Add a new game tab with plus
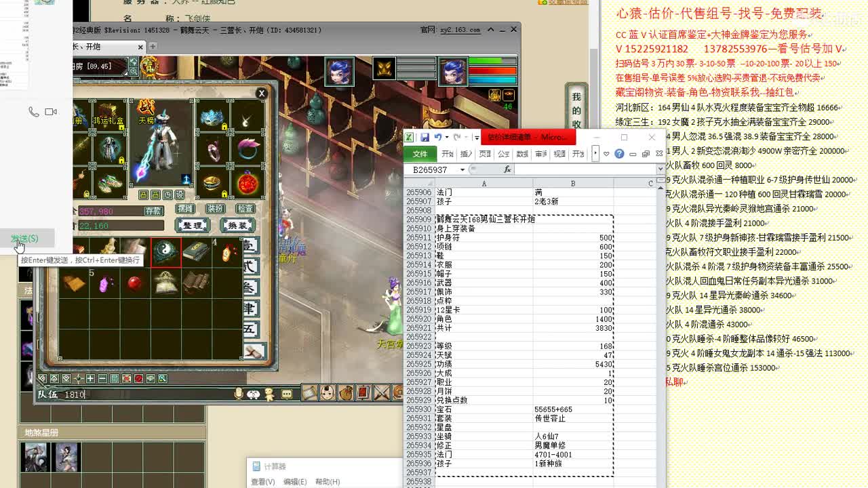This screenshot has height=488, width=868. click(x=153, y=46)
